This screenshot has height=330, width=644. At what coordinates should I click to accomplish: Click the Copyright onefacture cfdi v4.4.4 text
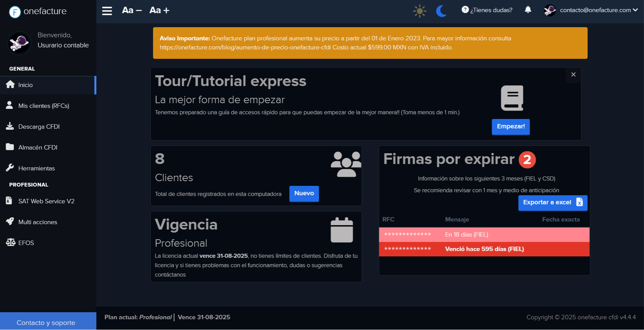point(581,317)
